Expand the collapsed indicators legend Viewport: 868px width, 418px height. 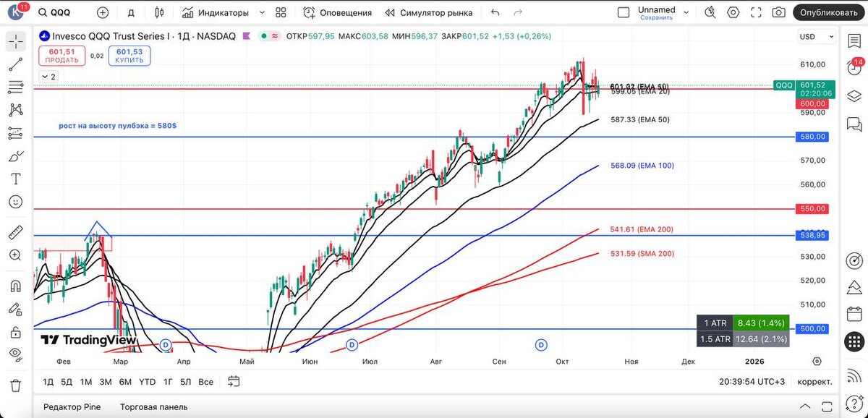pyautogui.click(x=48, y=76)
